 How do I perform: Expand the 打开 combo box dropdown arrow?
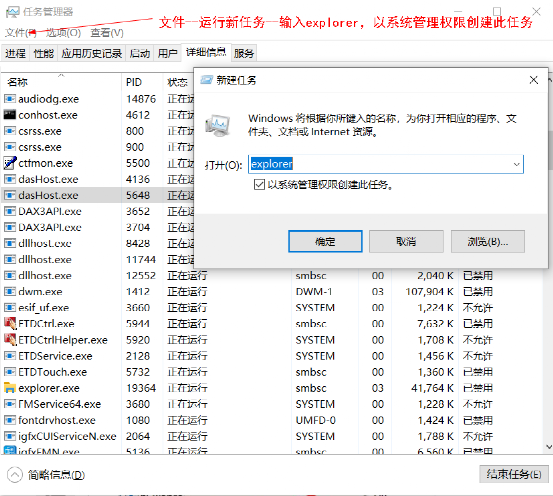point(516,164)
